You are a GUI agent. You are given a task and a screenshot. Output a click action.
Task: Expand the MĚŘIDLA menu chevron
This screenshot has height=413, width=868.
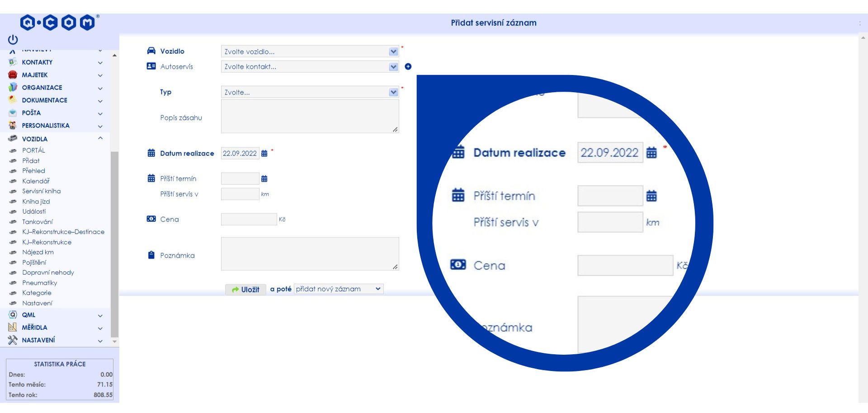100,328
